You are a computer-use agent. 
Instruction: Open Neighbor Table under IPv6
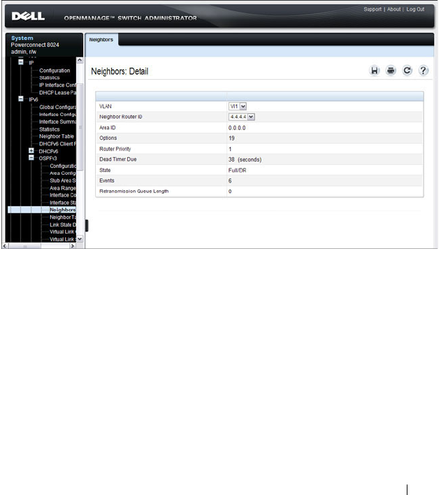pyautogui.click(x=57, y=136)
